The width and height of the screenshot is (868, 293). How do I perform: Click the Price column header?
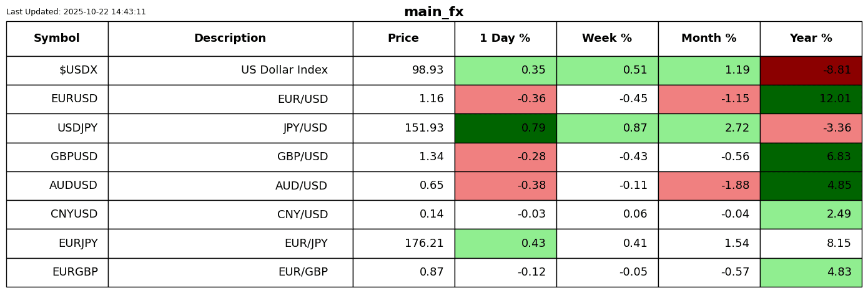(403, 39)
